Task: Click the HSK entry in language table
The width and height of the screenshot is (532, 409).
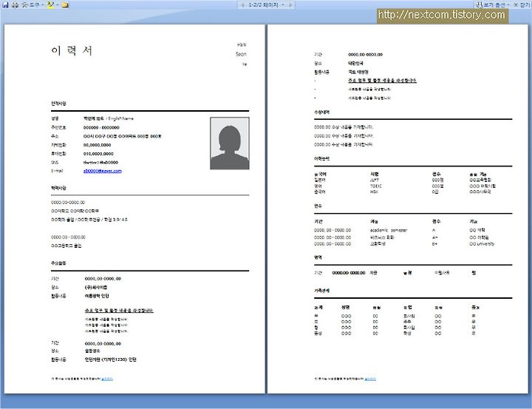Action: [x=374, y=192]
